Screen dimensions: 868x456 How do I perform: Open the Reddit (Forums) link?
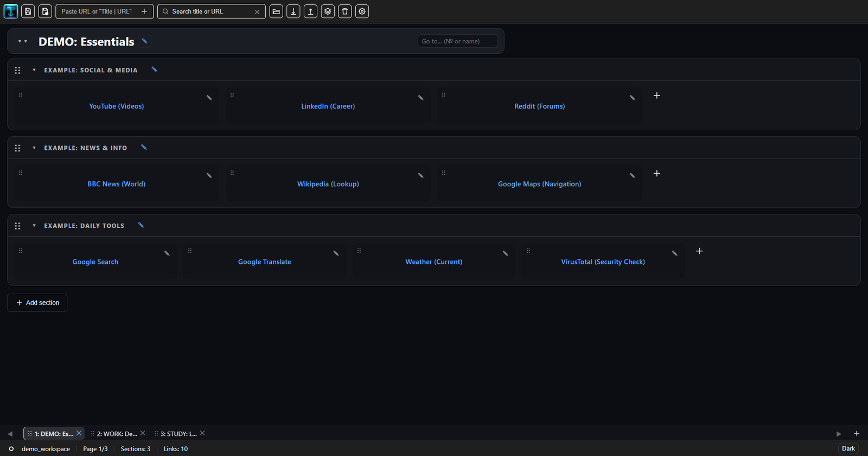(x=540, y=106)
